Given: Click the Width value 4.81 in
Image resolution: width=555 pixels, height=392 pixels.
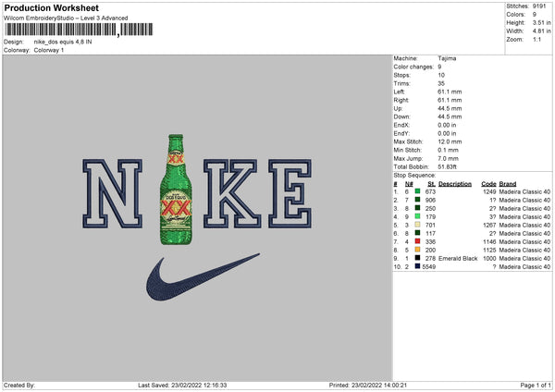Looking at the screenshot, I should [x=541, y=31].
